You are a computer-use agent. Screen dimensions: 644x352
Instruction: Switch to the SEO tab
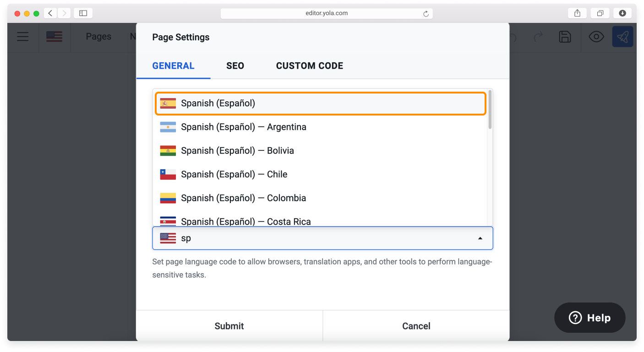[x=235, y=66]
